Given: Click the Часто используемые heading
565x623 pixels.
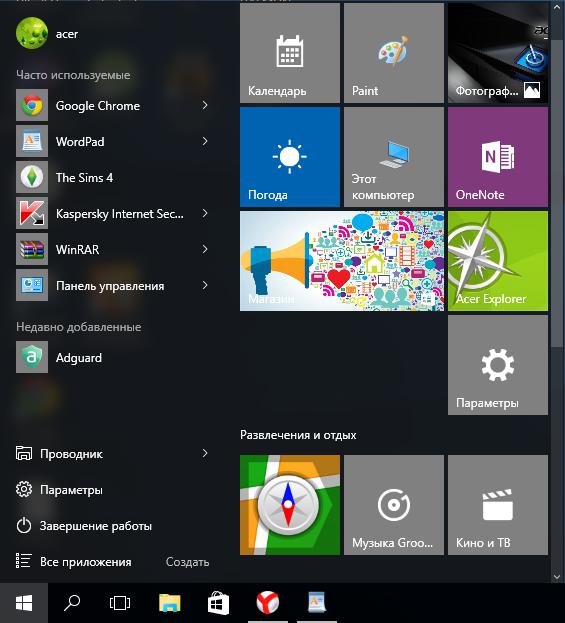Looking at the screenshot, I should coord(73,75).
